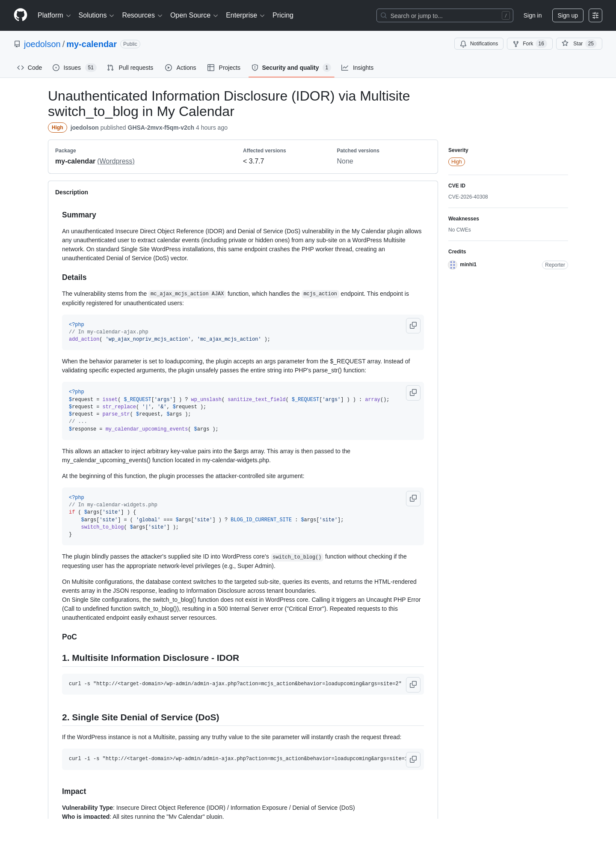Open Notifications for this repository
Screen dimensions: 616x856
coord(479,44)
